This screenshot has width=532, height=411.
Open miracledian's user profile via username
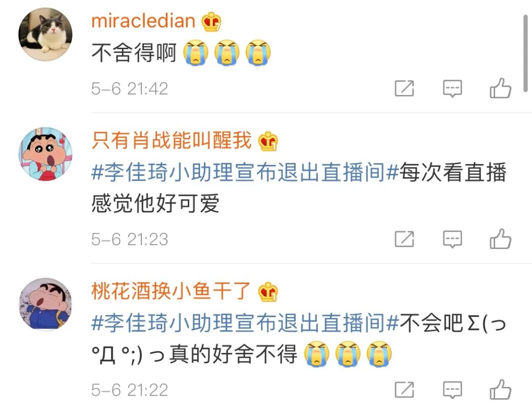point(143,21)
